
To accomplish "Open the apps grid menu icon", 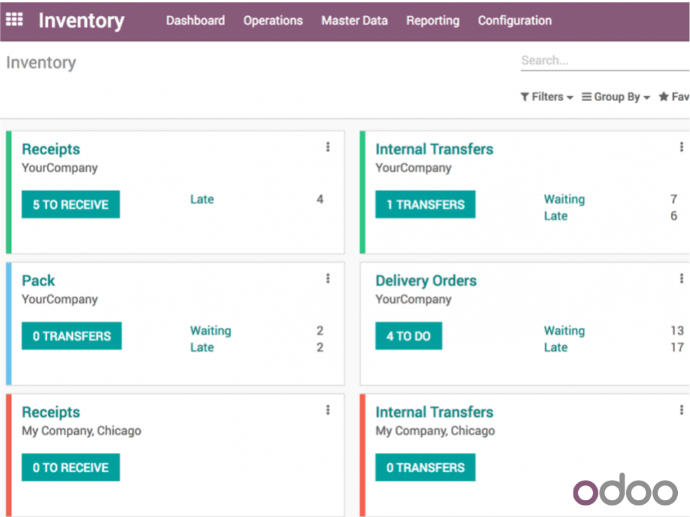I will click(15, 20).
